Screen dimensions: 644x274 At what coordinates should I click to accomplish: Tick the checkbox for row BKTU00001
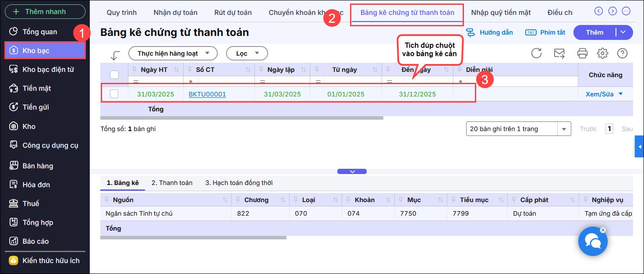(x=114, y=94)
